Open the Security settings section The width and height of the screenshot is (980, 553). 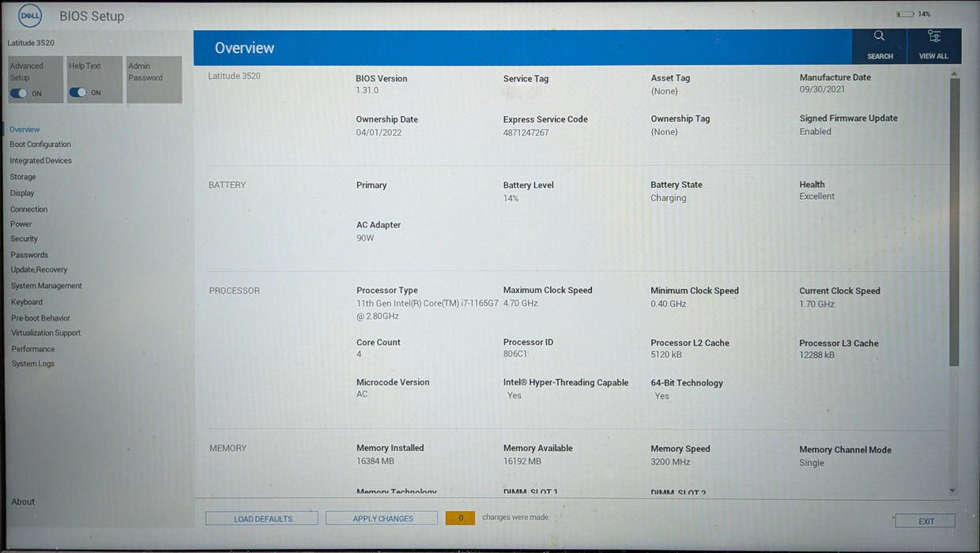point(24,239)
